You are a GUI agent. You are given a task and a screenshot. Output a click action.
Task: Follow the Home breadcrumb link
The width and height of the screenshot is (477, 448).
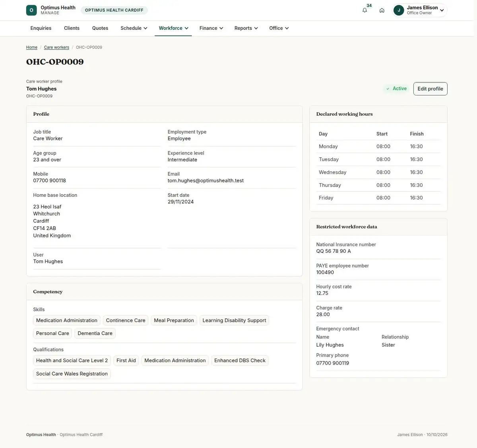[x=32, y=47]
